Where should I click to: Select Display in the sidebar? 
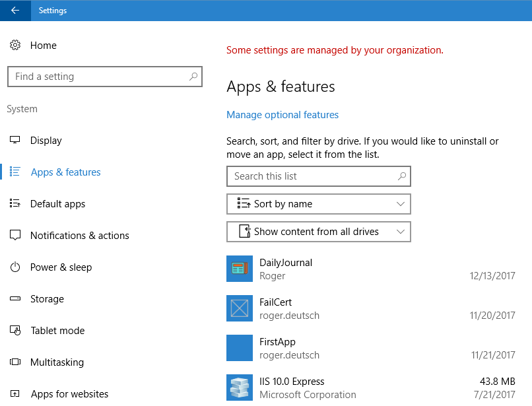pyautogui.click(x=46, y=141)
